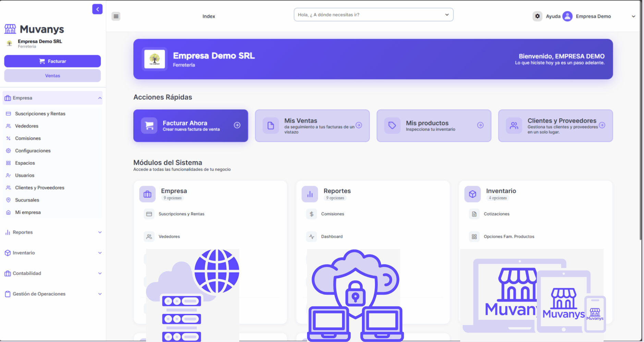
Task: Expand the Inventario sidebar section
Action: click(x=52, y=253)
